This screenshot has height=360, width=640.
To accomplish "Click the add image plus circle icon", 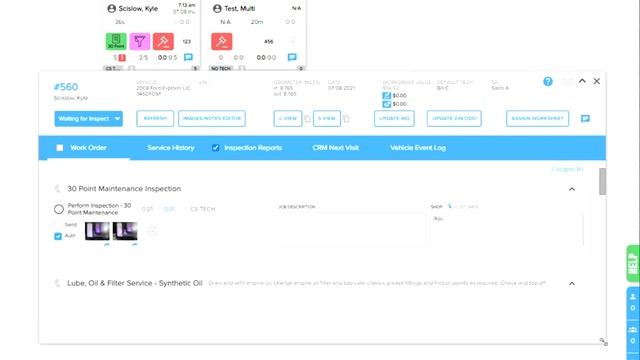I will (x=152, y=231).
